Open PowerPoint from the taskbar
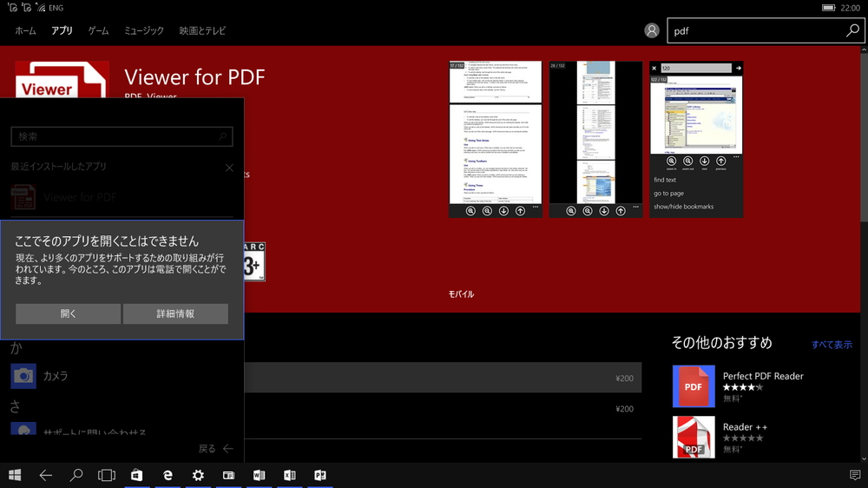 [x=319, y=475]
